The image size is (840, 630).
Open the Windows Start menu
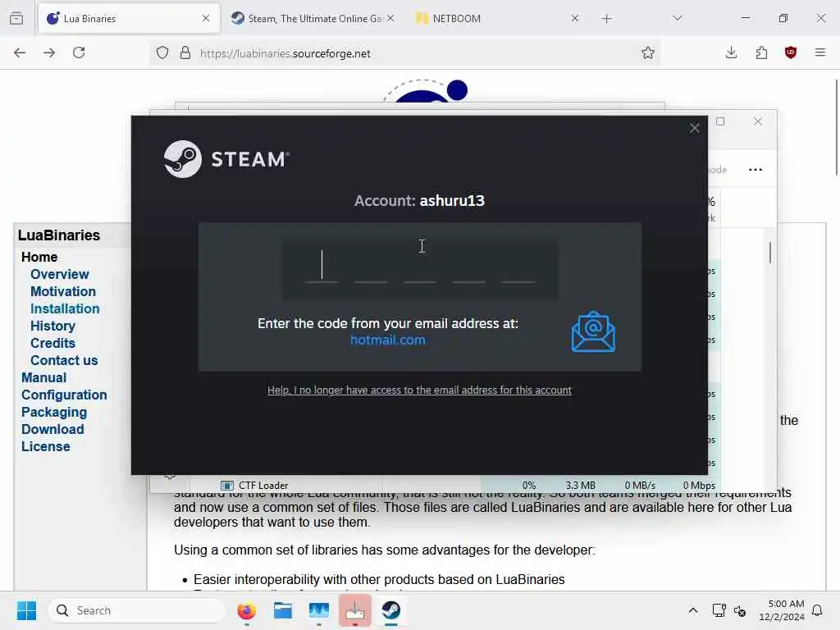point(26,610)
